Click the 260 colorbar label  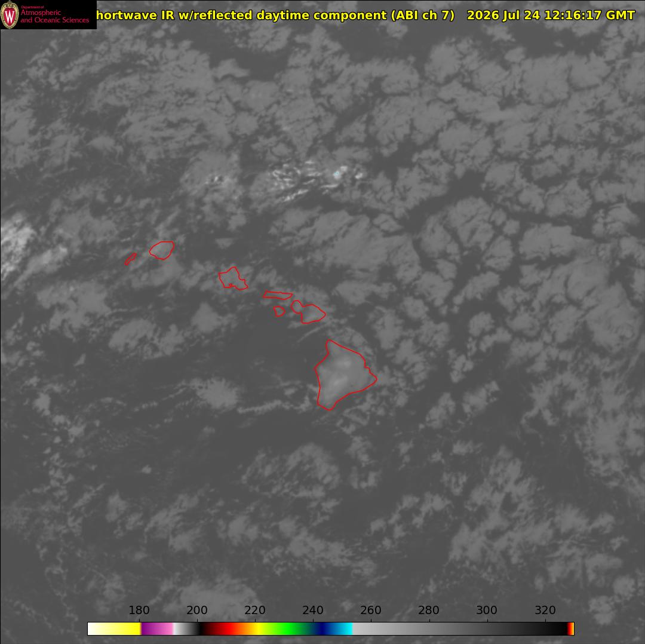(371, 610)
